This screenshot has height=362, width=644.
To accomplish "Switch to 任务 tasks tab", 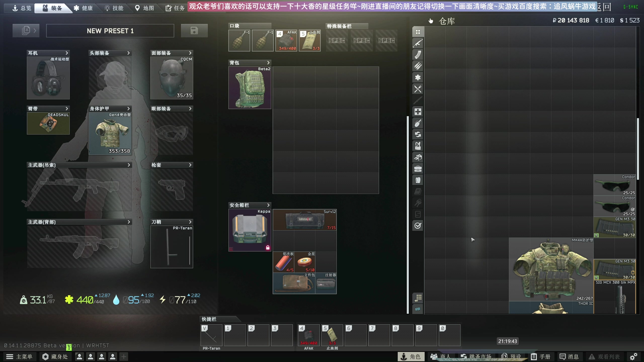I will (175, 8).
